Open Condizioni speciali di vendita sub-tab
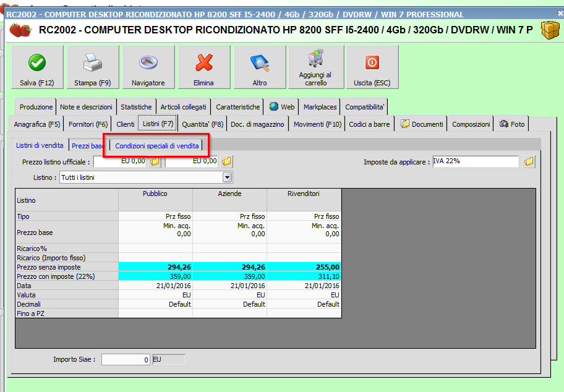Screen dimensions: 564x392 point(157,146)
